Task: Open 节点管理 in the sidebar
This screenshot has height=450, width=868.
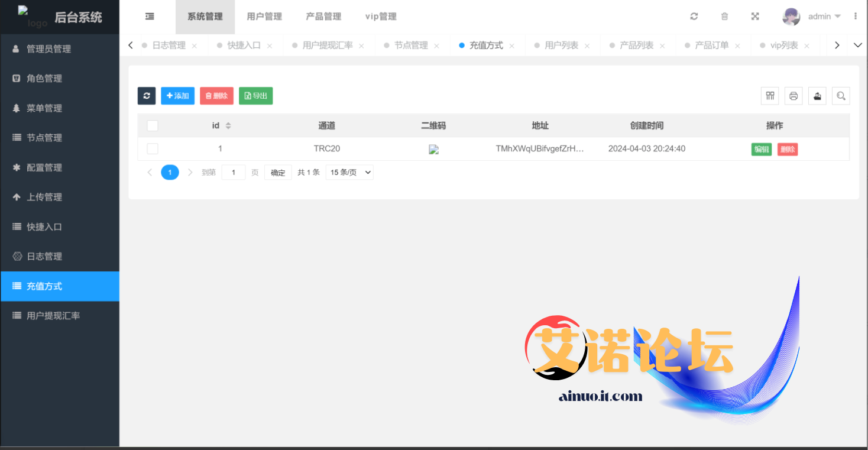Action: tap(60, 138)
